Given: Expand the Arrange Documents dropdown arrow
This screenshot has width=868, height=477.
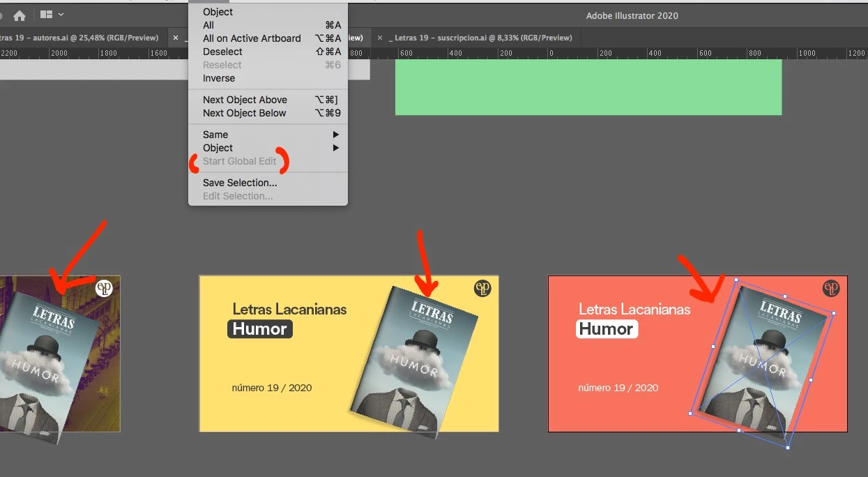Looking at the screenshot, I should (61, 15).
